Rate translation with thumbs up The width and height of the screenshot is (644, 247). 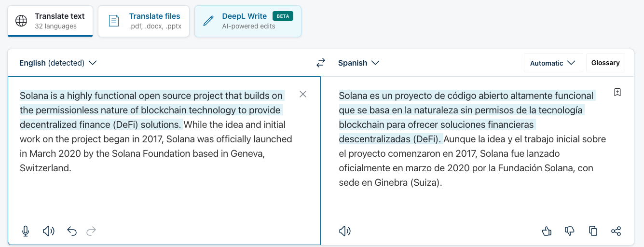coord(547,231)
